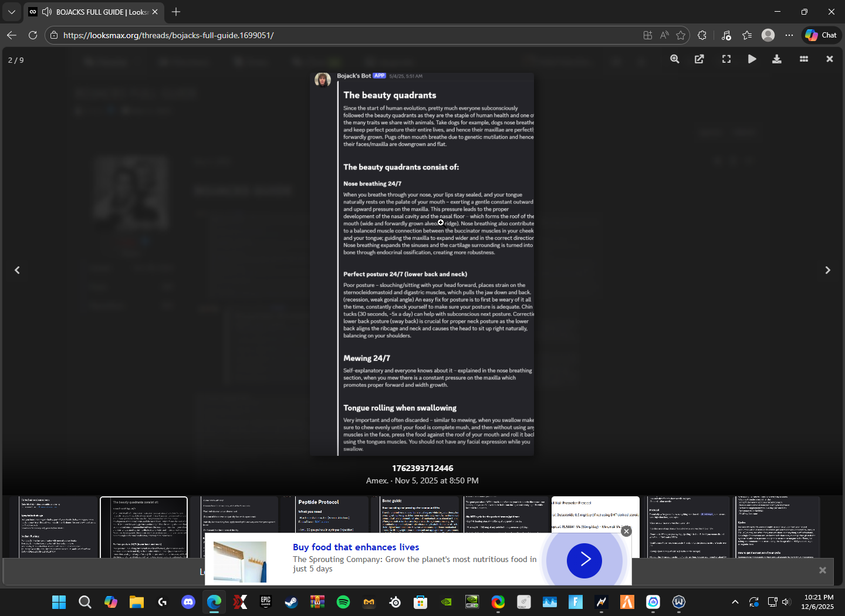Close the image lightbox viewer
Viewport: 845px width, 616px height.
[830, 59]
